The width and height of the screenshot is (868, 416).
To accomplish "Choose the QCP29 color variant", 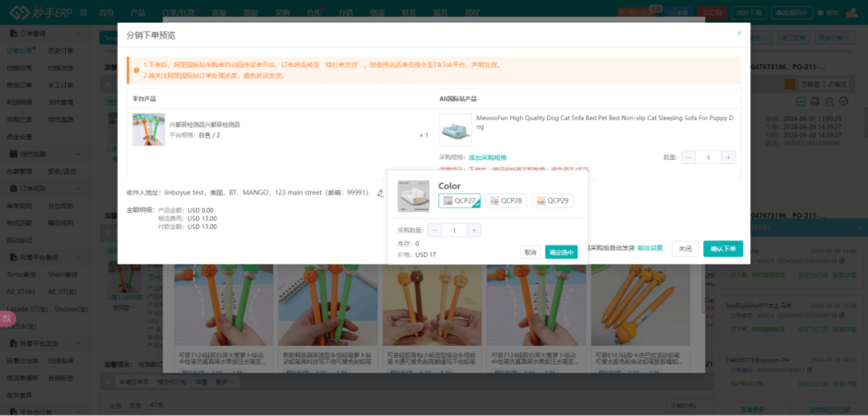I will pos(553,200).
